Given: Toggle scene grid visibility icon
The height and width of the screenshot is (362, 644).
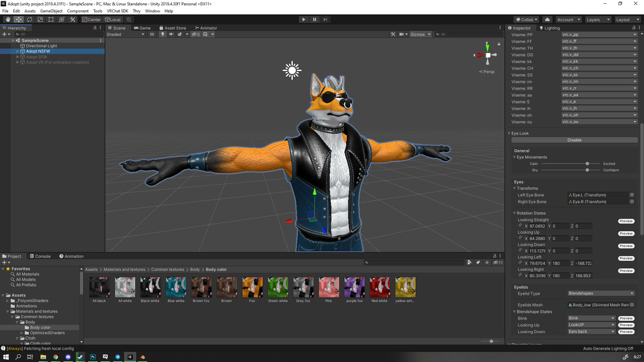Looking at the screenshot, I should 205,35.
